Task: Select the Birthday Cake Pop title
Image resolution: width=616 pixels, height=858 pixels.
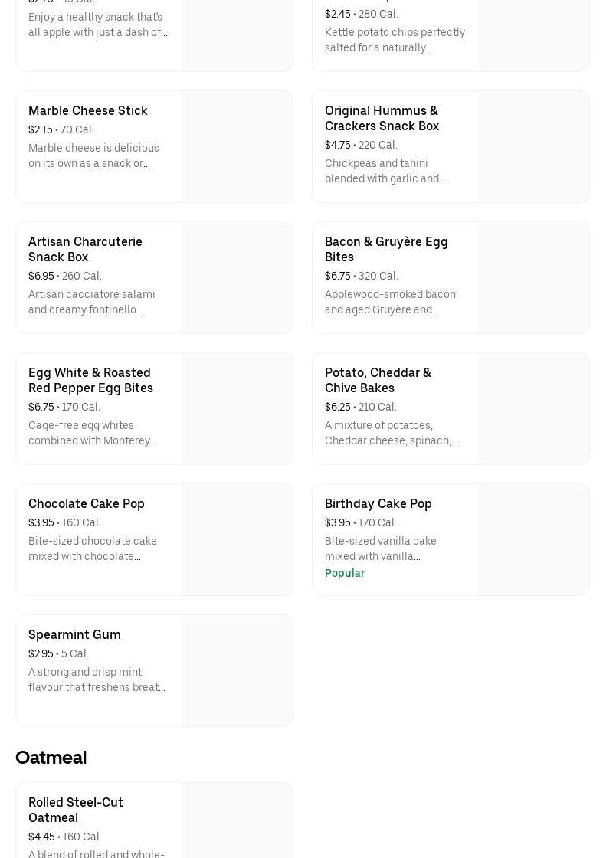Action: [x=378, y=503]
